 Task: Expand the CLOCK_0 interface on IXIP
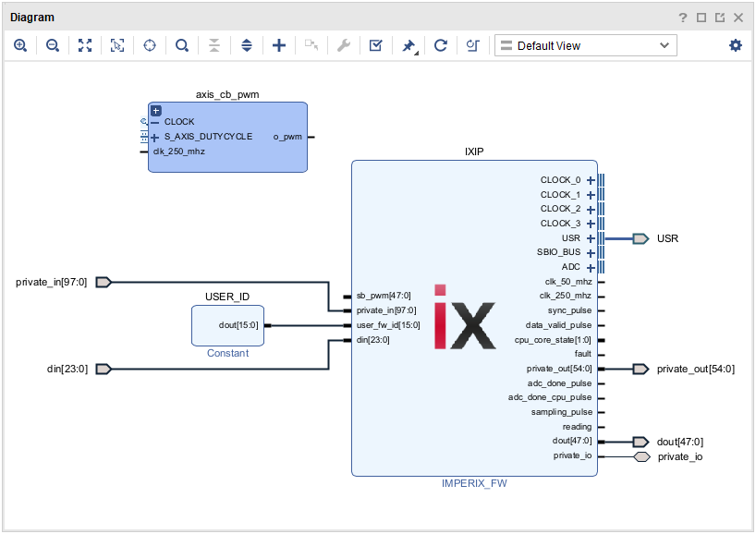coord(591,180)
